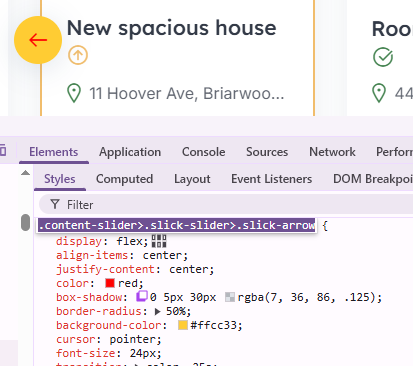The height and width of the screenshot is (366, 413).
Task: Click the filter funnel icon
Action: 55,204
